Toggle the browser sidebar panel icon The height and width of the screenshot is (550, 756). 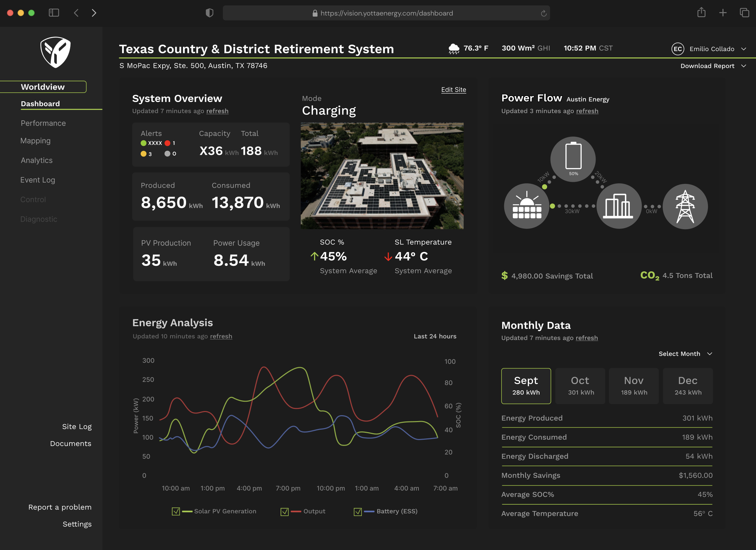click(54, 13)
